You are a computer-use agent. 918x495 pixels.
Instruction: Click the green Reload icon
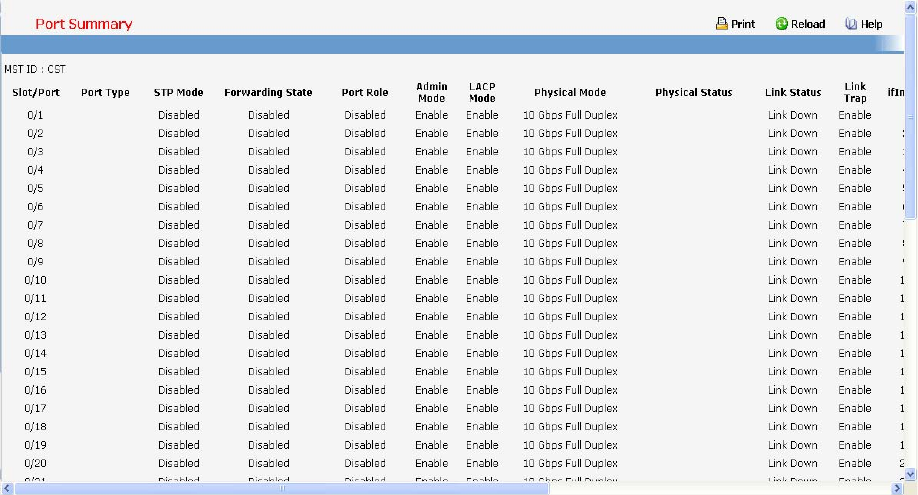click(x=782, y=24)
